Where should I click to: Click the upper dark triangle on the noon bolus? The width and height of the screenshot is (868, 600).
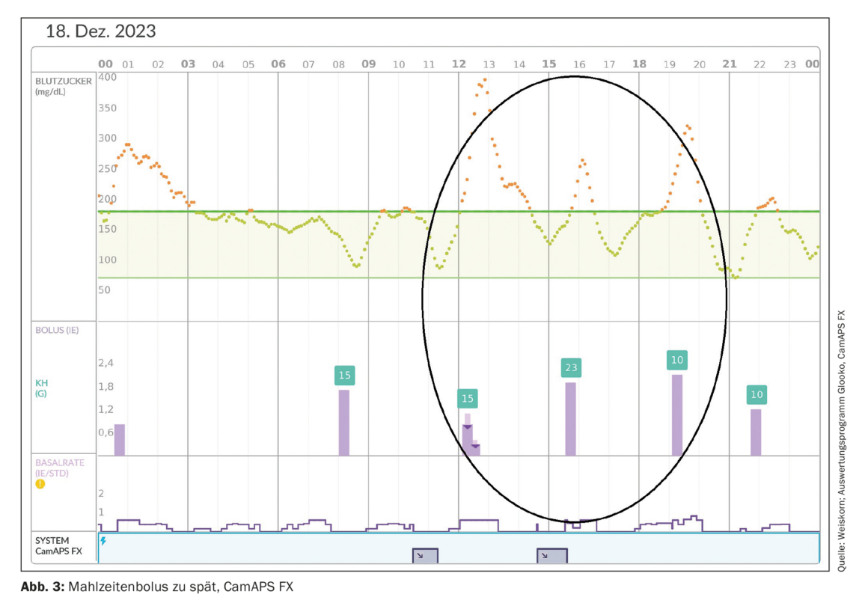point(467,427)
